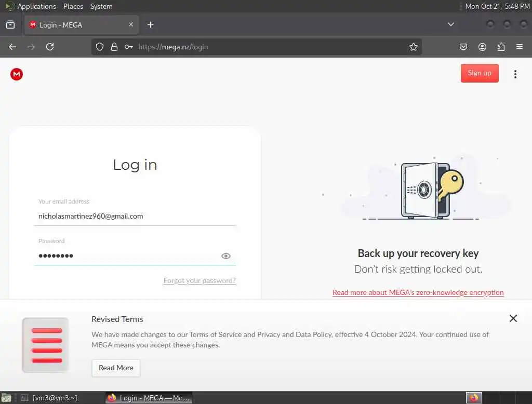The image size is (532, 404).
Task: Open the Forgot your password link
Action: [199, 280]
